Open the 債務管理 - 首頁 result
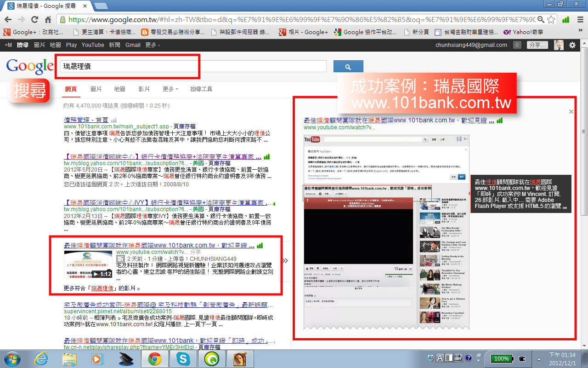Screen dimensions: 588x368 86,120
